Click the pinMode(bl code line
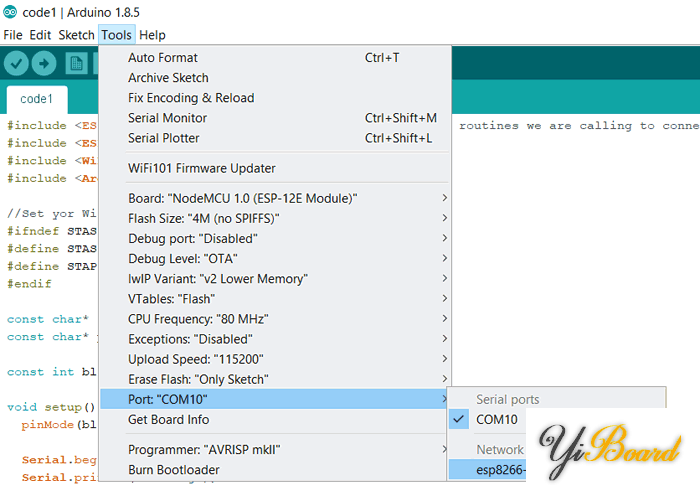 click(x=59, y=425)
